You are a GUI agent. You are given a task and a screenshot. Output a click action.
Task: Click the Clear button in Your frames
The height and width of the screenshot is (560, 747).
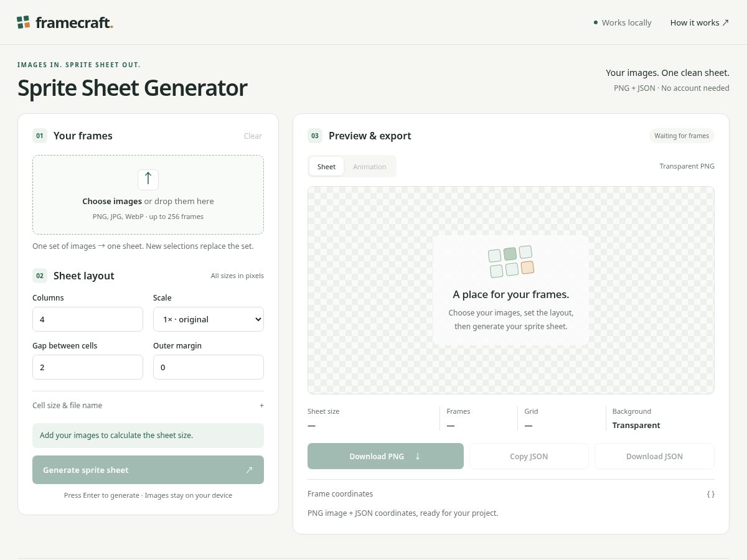point(253,136)
